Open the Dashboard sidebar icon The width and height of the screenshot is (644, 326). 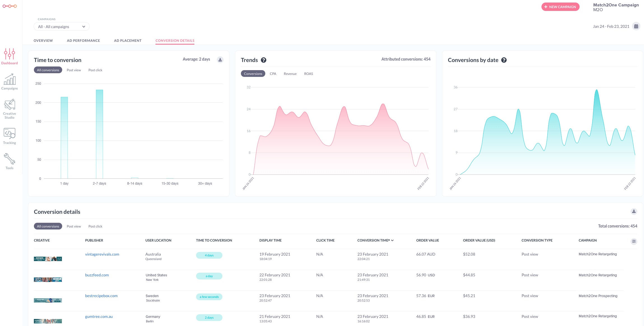pos(10,56)
